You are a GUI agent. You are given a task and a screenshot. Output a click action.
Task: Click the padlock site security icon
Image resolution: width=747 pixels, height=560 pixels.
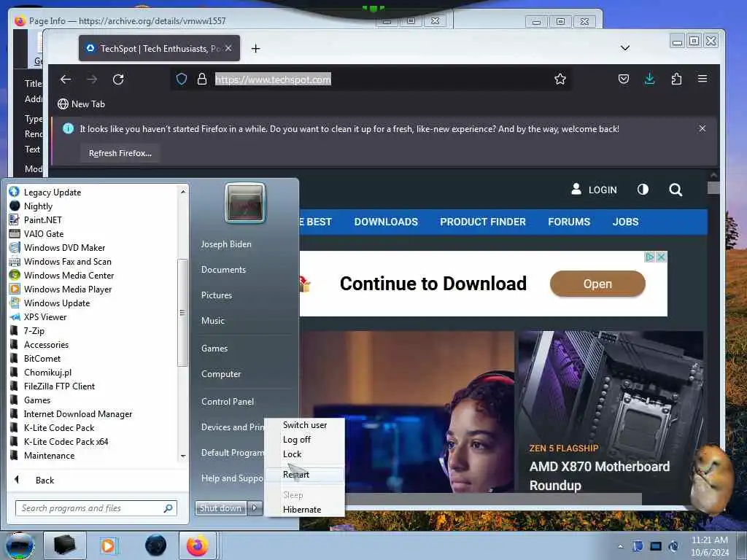pyautogui.click(x=202, y=79)
